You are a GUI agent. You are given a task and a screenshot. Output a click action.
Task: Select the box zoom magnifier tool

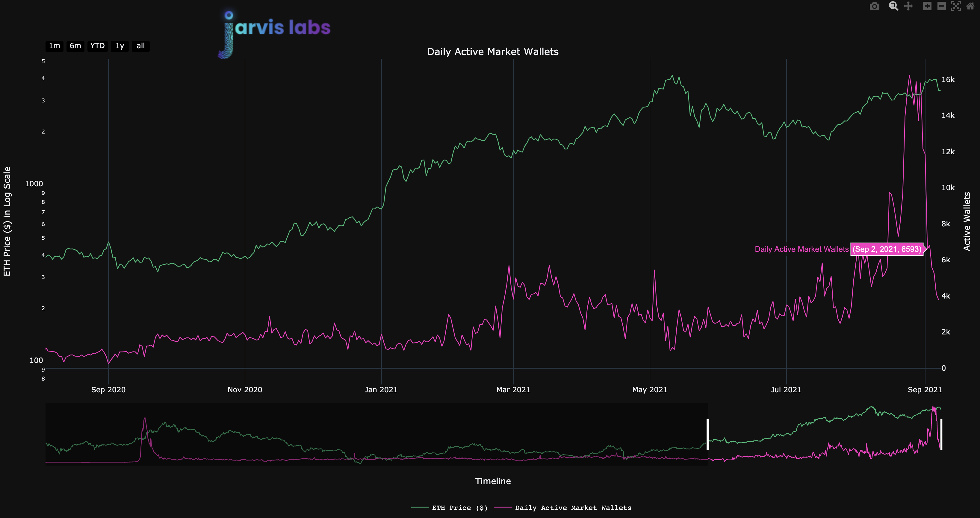pyautogui.click(x=893, y=6)
